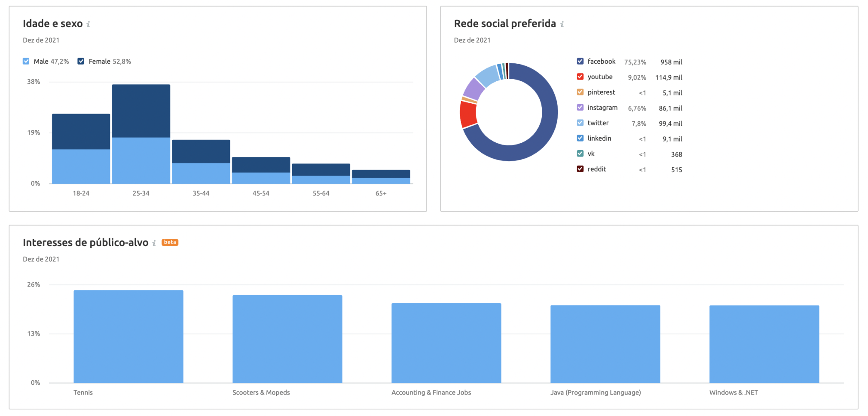Click the purple instagram legend marker
Screen dimensions: 868x416
(579, 107)
